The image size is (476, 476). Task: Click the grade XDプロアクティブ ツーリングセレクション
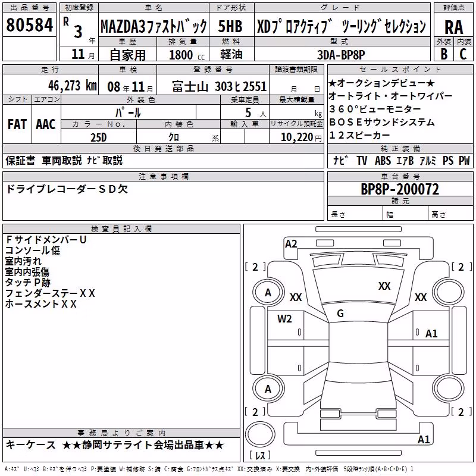point(342,26)
